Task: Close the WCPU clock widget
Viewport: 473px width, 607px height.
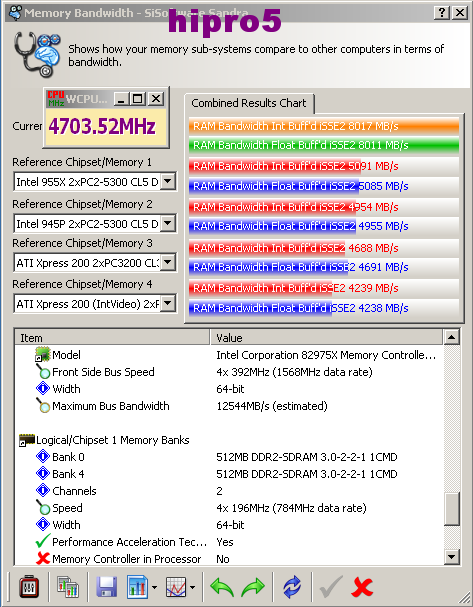Action: pos(156,99)
